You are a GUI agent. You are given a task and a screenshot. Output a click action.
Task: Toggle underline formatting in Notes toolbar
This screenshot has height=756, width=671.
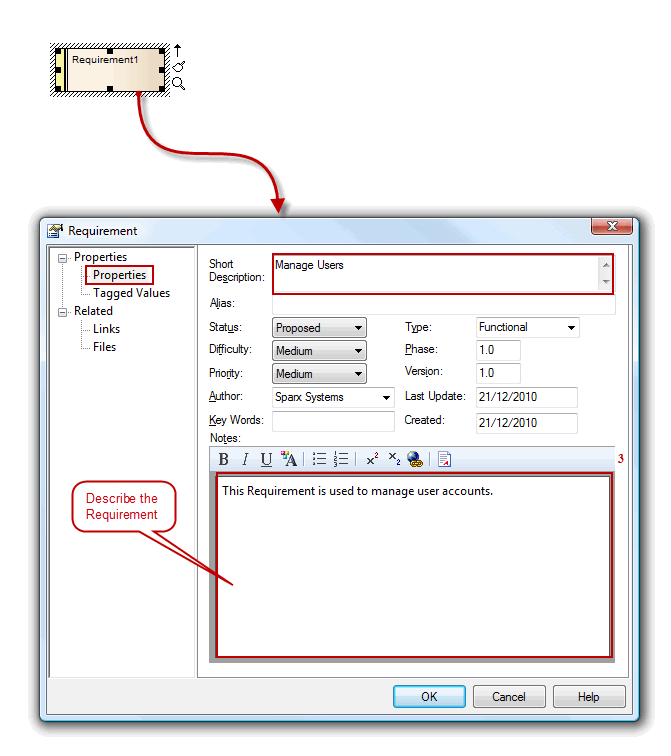tap(266, 459)
